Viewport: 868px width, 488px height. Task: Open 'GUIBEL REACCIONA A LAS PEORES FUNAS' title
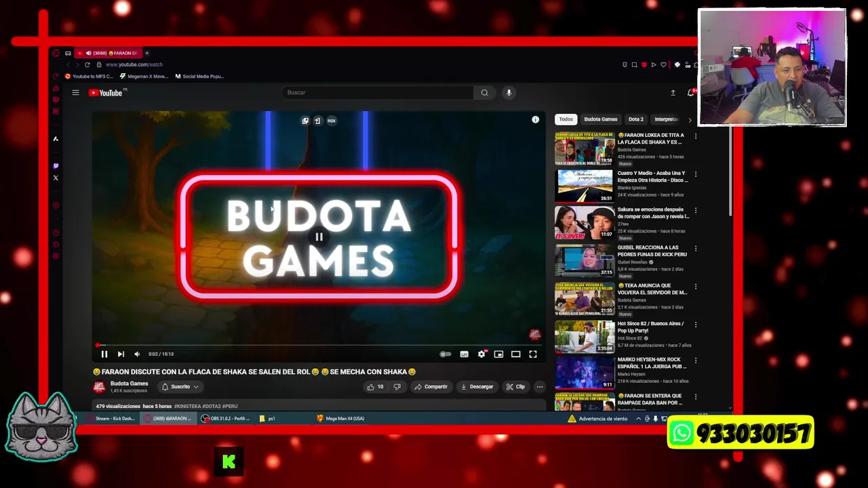coord(652,251)
